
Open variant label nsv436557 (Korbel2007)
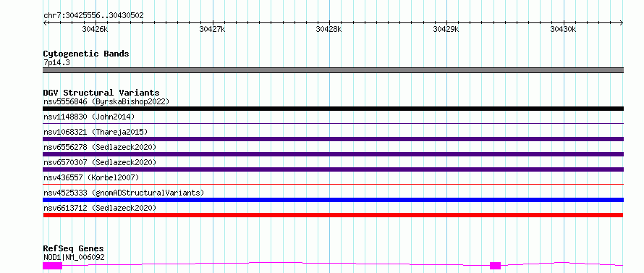click(91, 177)
